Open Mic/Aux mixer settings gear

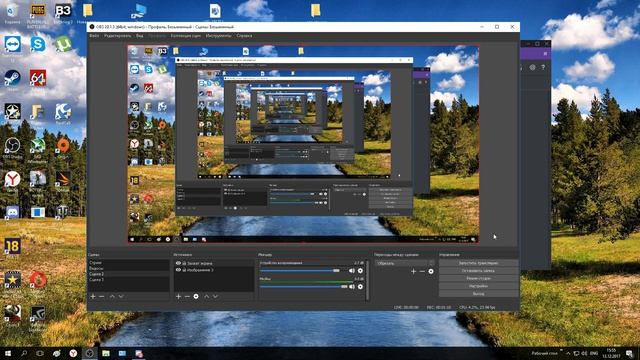tap(360, 287)
